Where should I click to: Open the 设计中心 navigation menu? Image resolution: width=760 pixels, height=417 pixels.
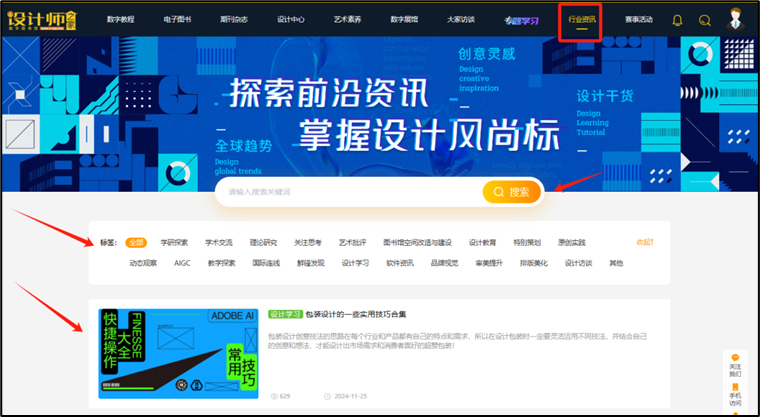click(x=291, y=19)
